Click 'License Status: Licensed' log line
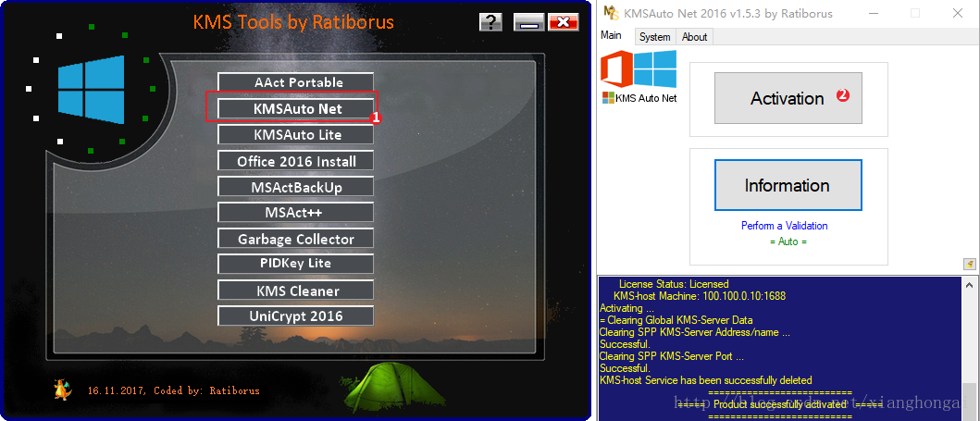Image resolution: width=980 pixels, height=421 pixels. [673, 284]
